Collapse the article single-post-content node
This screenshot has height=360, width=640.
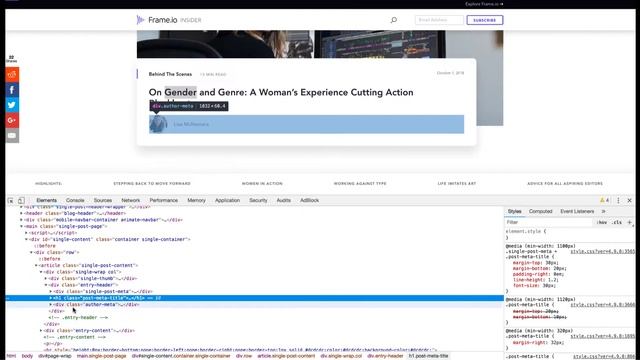[x=36, y=265]
